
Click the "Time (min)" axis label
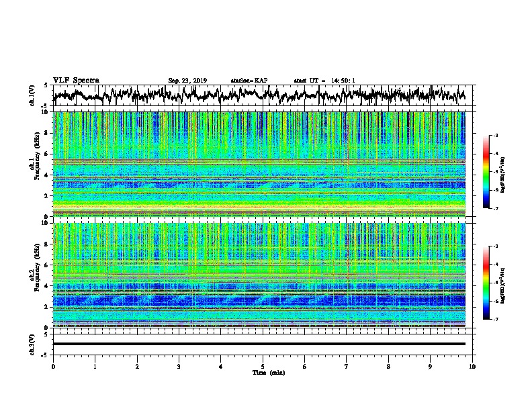[269, 373]
